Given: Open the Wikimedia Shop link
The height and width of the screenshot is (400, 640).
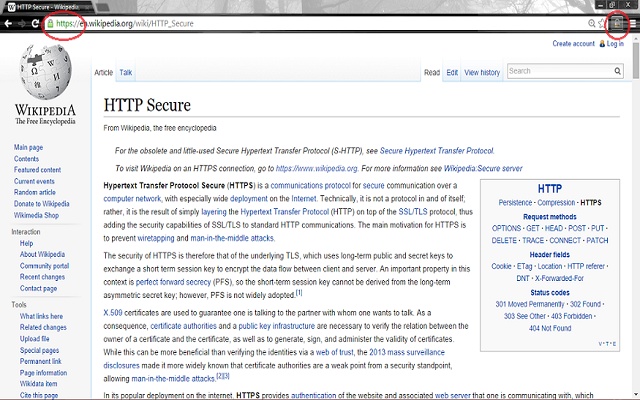Looking at the screenshot, I should click(36, 215).
